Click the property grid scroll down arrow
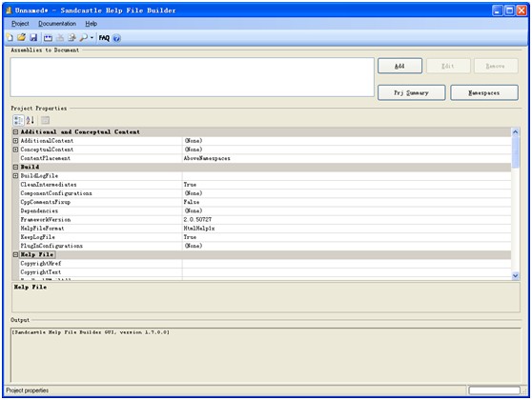The height and width of the screenshot is (400, 532). (x=516, y=275)
